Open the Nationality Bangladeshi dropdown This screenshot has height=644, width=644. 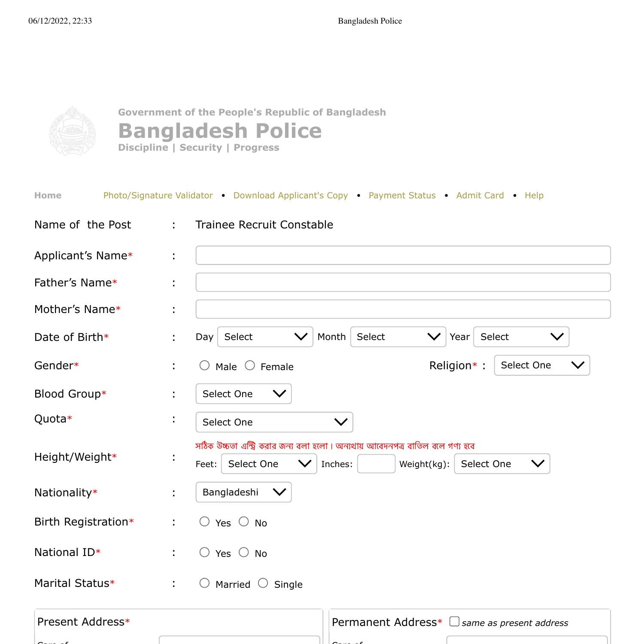tap(243, 492)
